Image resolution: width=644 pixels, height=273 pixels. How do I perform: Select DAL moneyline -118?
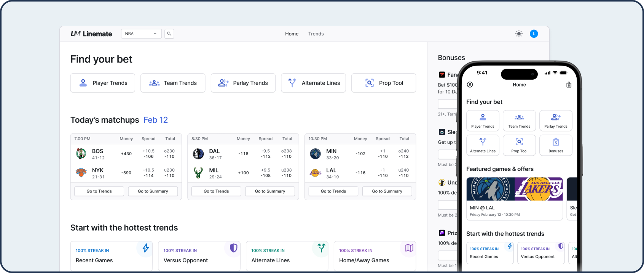click(x=244, y=154)
